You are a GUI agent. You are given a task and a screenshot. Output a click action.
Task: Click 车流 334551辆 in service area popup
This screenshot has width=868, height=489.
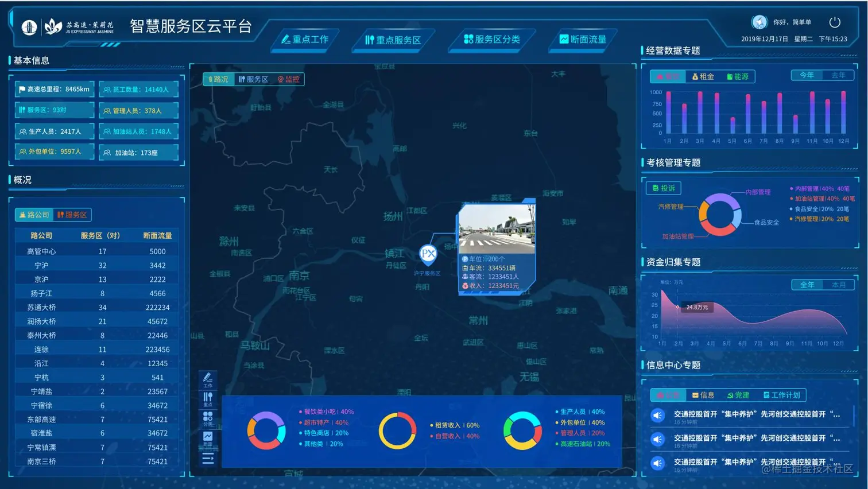(489, 268)
